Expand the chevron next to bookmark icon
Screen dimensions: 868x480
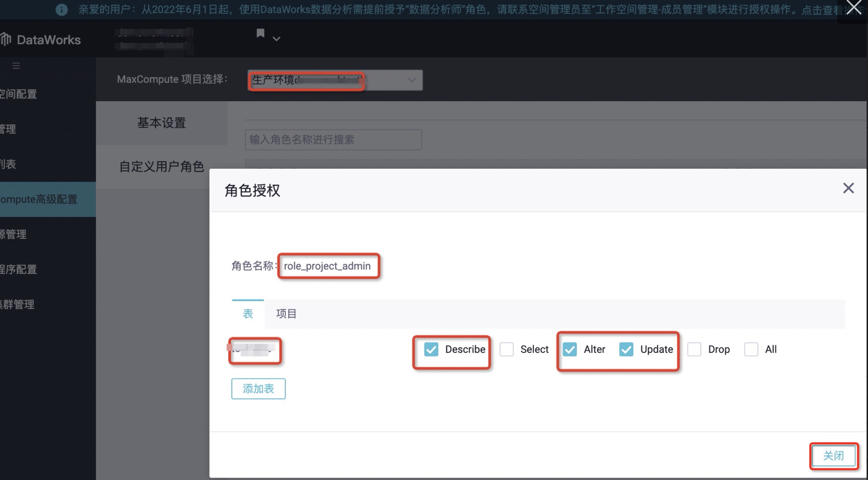pos(276,39)
